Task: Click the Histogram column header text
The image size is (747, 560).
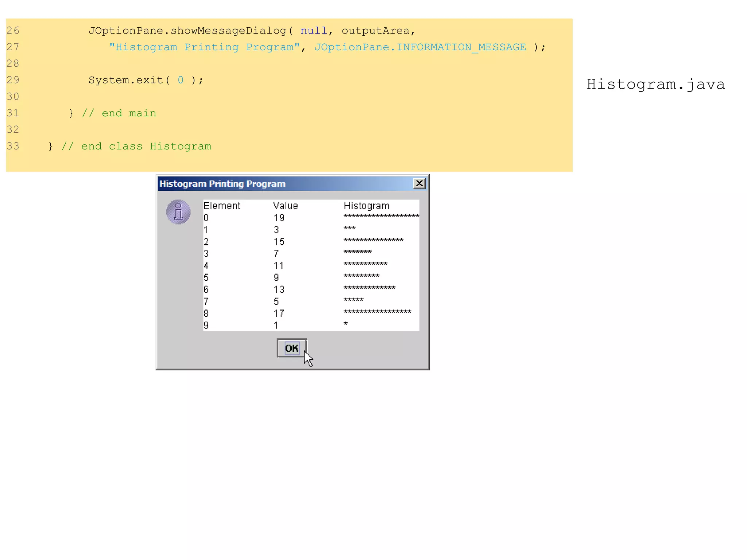Action: 367,206
